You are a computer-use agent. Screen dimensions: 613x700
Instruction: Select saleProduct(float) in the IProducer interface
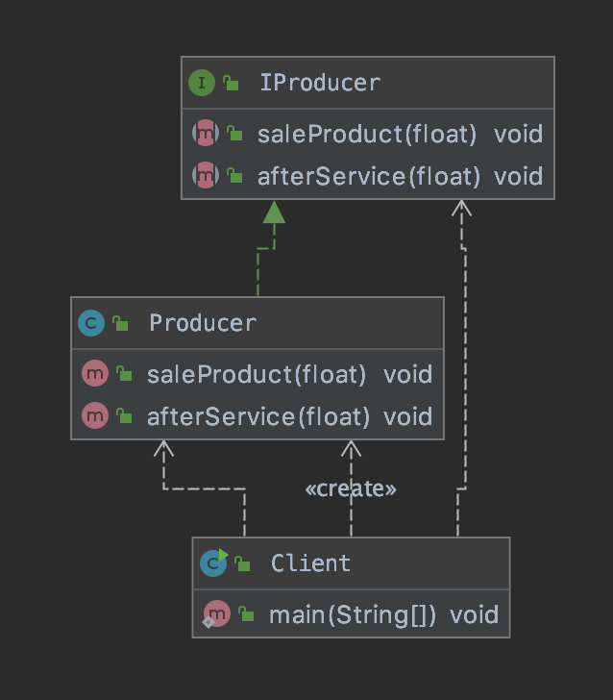click(367, 134)
